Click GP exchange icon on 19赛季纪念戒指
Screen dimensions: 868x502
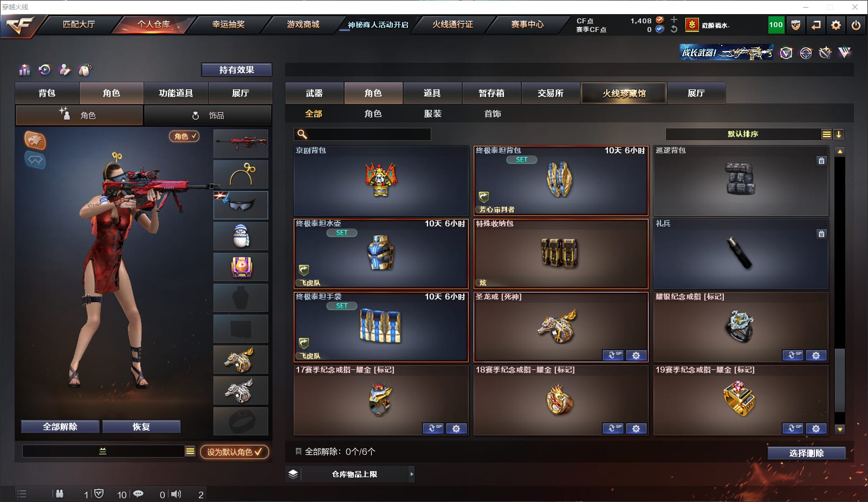coord(793,428)
